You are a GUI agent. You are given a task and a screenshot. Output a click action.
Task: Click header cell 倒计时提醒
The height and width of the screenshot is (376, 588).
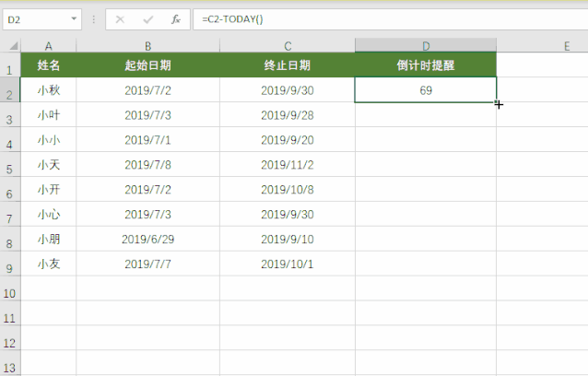click(426, 65)
